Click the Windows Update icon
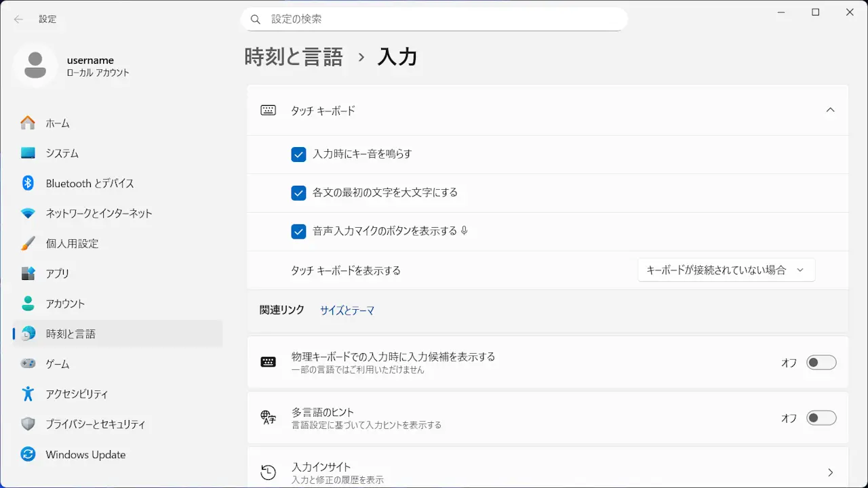 28,454
